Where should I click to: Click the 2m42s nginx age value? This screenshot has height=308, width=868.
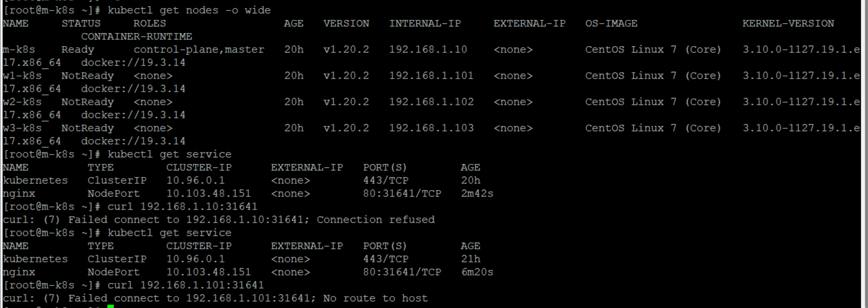(x=477, y=193)
